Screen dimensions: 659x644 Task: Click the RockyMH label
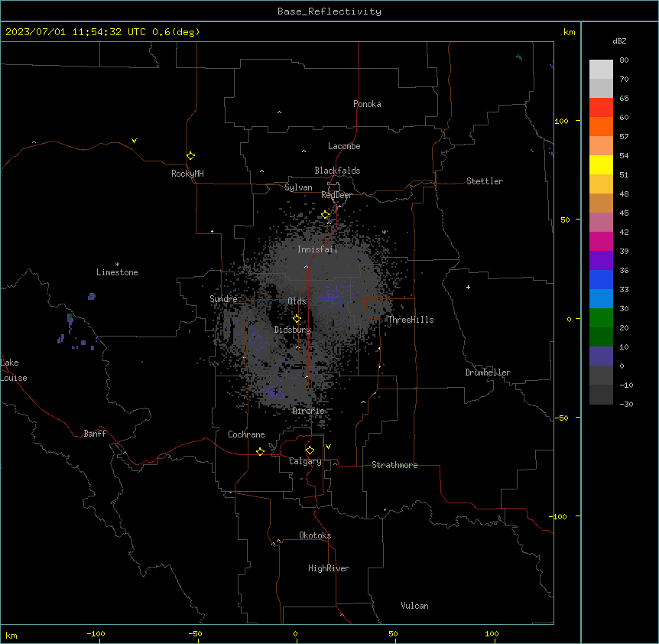187,174
